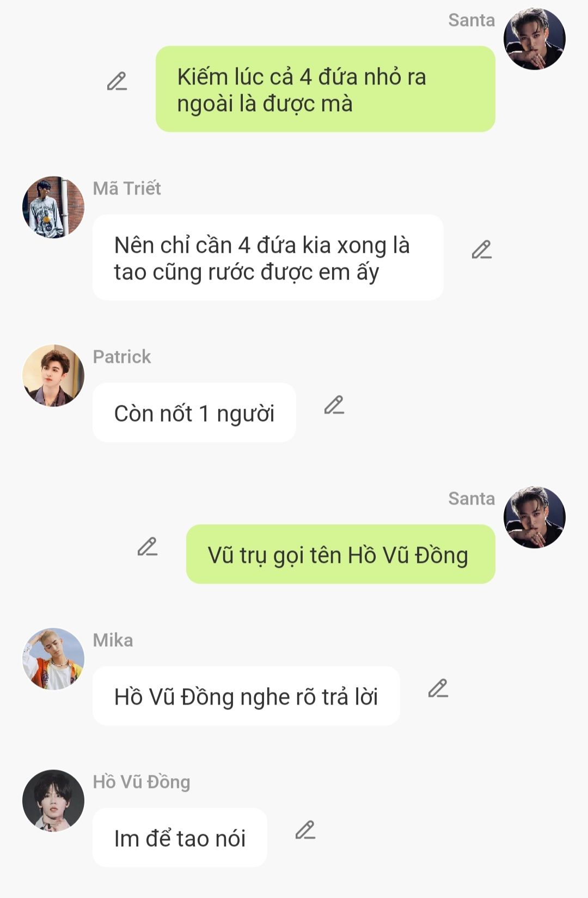Click the sender name Mika

(113, 640)
